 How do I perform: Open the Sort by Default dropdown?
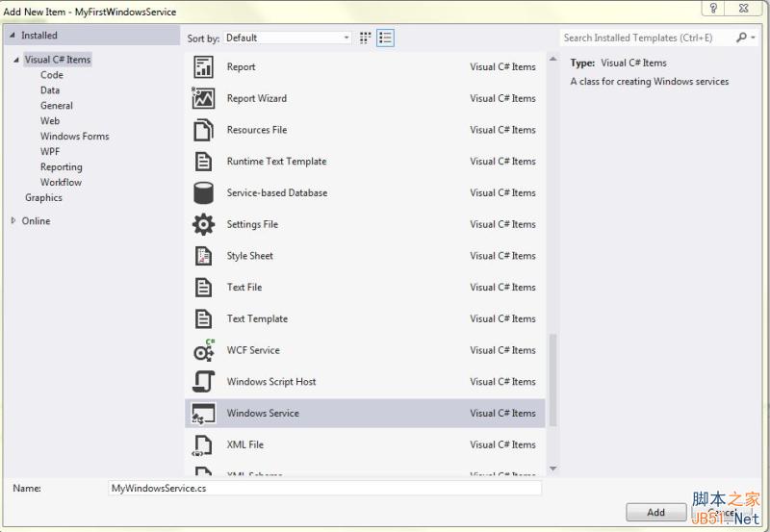288,38
